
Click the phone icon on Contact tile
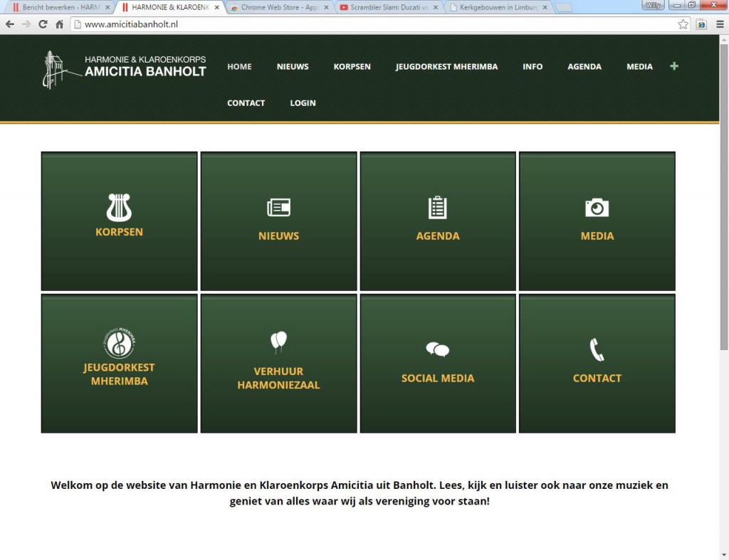pos(597,349)
